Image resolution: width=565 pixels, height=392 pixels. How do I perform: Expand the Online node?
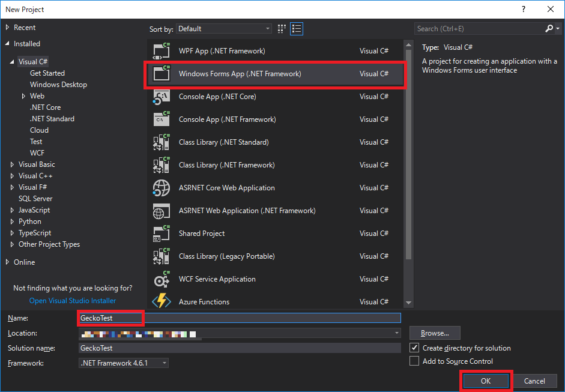pos(7,262)
